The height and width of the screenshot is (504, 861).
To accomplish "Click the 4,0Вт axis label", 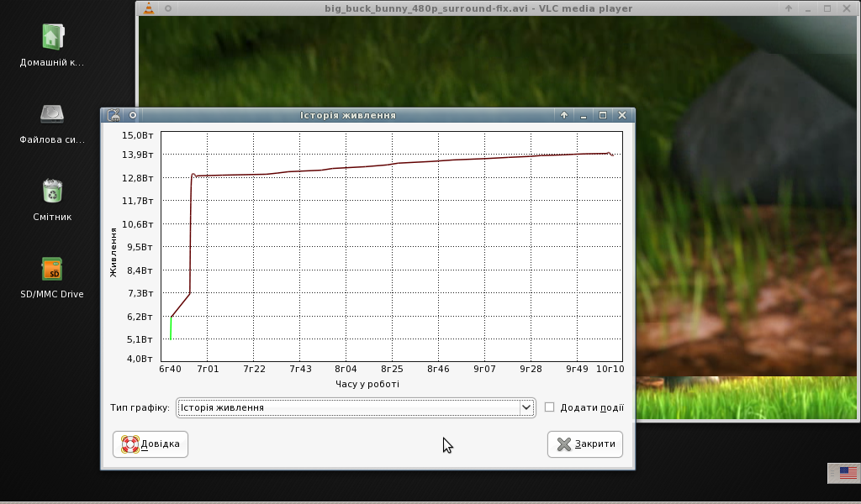I will [x=140, y=359].
